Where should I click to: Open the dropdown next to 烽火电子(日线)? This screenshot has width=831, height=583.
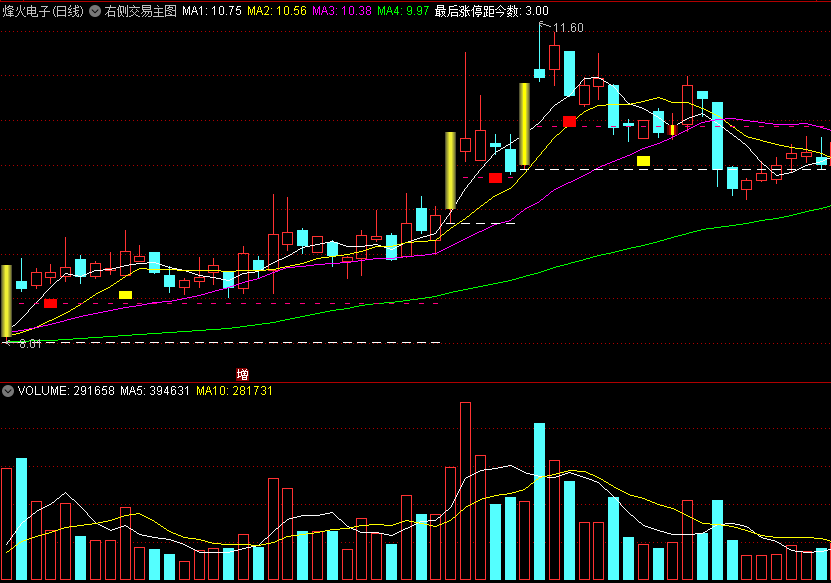click(x=95, y=11)
